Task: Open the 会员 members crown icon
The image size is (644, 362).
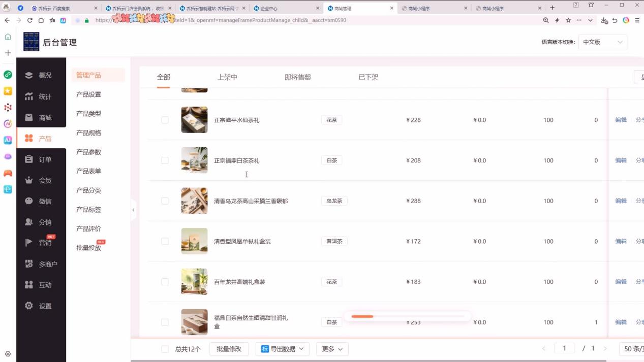Action: [x=29, y=180]
